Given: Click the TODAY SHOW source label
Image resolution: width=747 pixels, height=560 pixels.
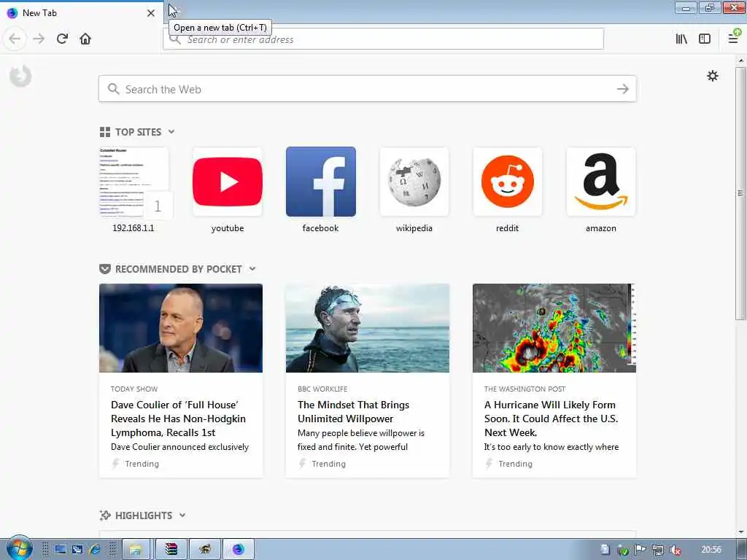Looking at the screenshot, I should click(134, 389).
